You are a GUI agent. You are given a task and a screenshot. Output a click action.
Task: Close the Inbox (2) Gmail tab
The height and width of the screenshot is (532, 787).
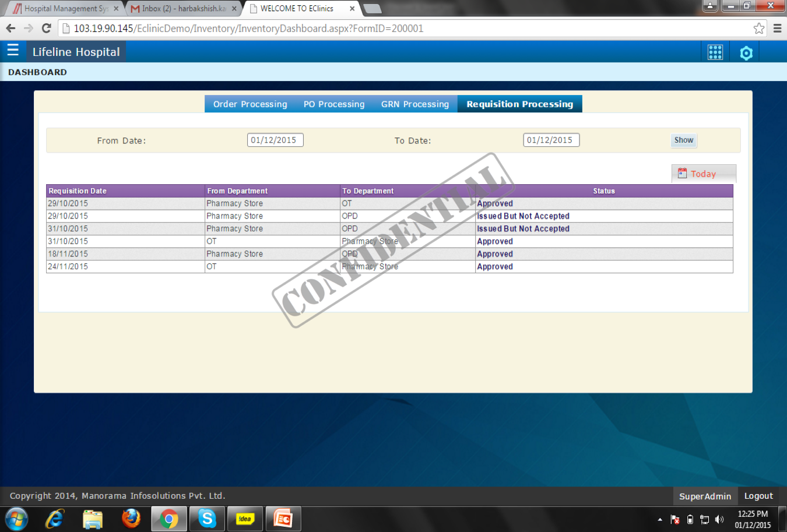coord(234,9)
